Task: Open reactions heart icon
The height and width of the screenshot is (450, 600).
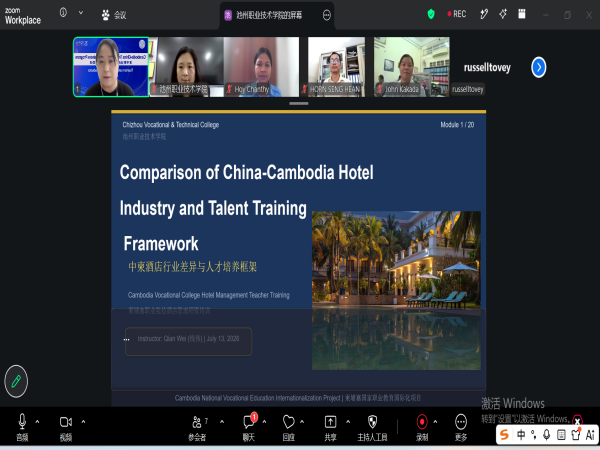Action: point(289,422)
